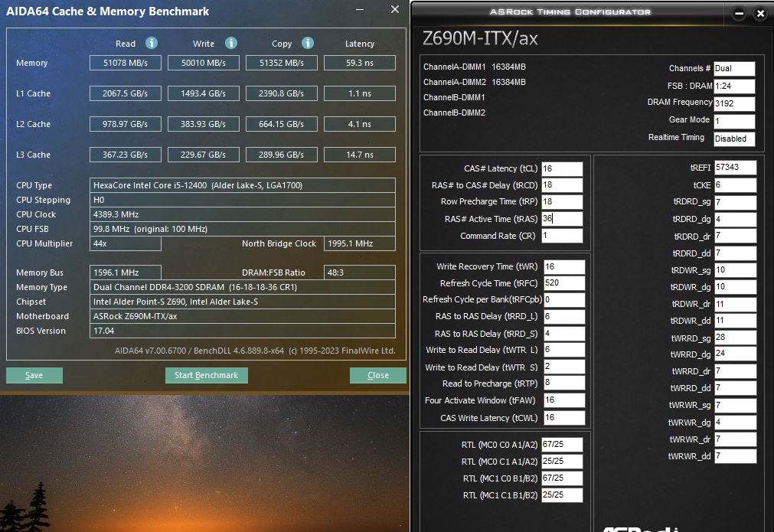This screenshot has width=774, height=532.
Task: Click the CPU Type field in AIDA64
Action: click(x=243, y=185)
